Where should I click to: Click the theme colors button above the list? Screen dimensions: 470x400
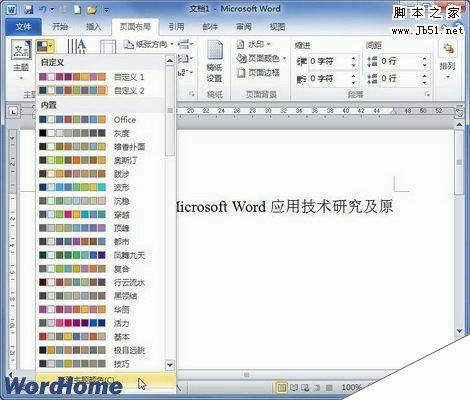pyautogui.click(x=45, y=47)
